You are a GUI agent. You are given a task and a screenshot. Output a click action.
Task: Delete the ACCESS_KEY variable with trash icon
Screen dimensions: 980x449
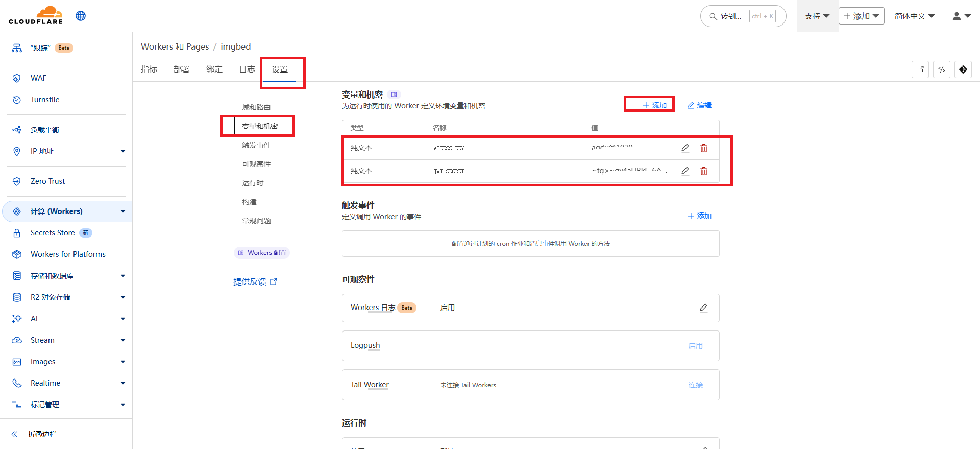[703, 148]
